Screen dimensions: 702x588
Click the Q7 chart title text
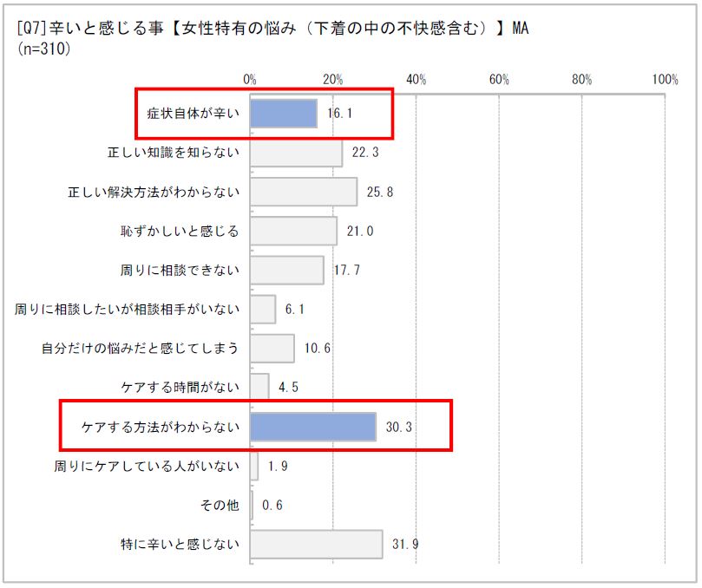tap(272, 29)
